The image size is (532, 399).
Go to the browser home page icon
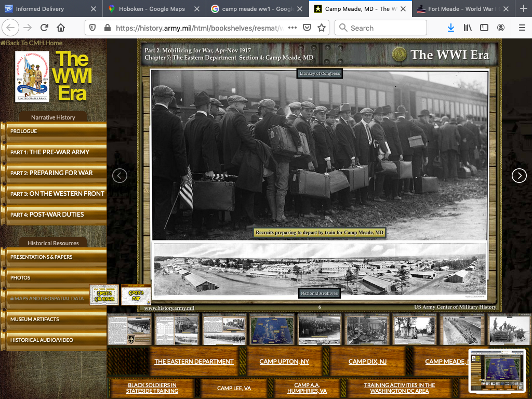pyautogui.click(x=61, y=28)
